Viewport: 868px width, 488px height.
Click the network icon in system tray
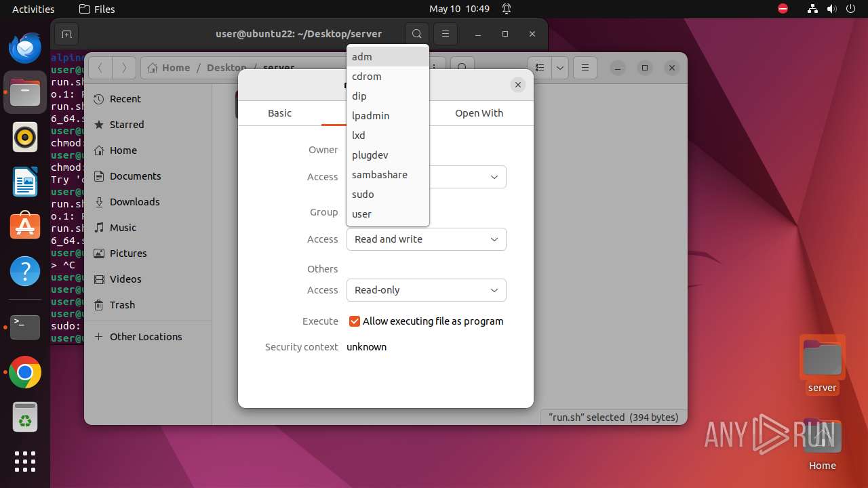coord(813,9)
